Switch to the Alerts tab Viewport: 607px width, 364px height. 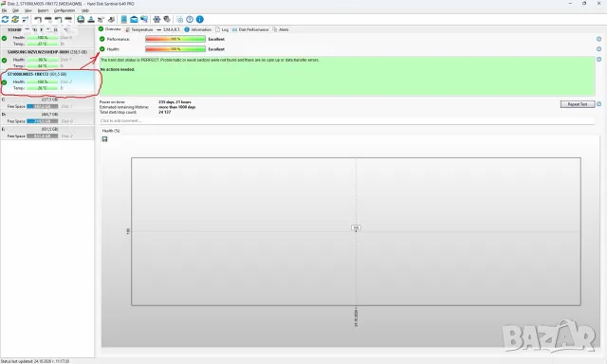[281, 29]
